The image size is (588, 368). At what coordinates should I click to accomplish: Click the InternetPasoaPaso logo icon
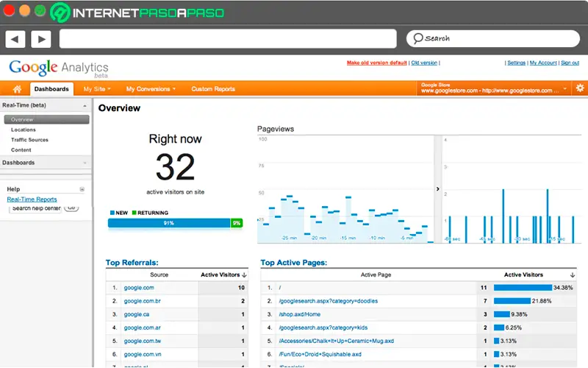[x=60, y=13]
